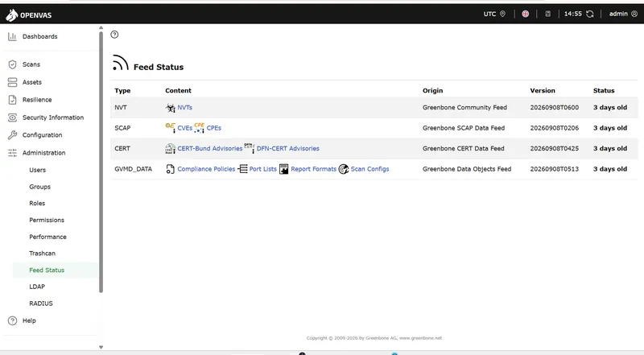Click the admin username label
The image size is (644, 355).
pyautogui.click(x=618, y=14)
